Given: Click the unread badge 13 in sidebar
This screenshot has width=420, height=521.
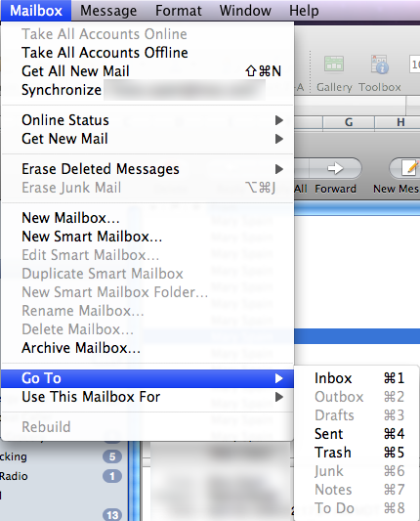Looking at the screenshot, I should [x=112, y=515].
